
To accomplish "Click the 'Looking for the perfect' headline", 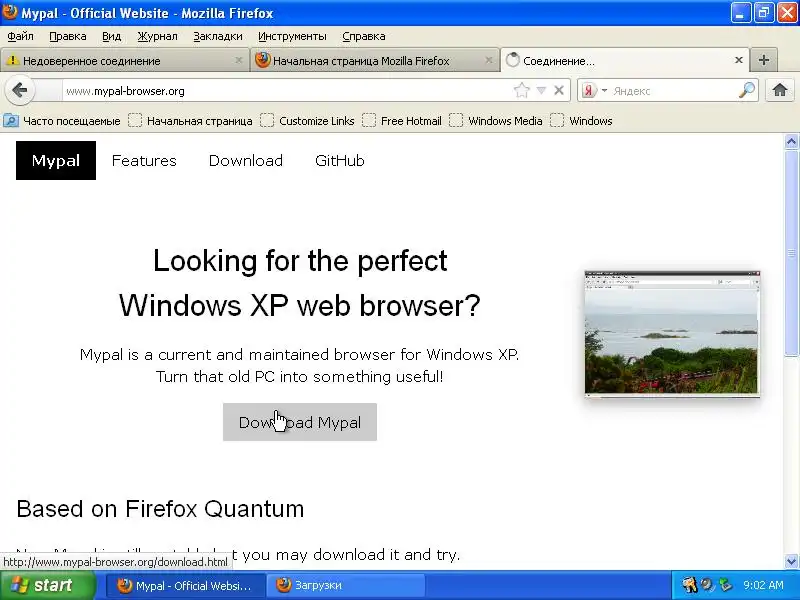I will 300,261.
